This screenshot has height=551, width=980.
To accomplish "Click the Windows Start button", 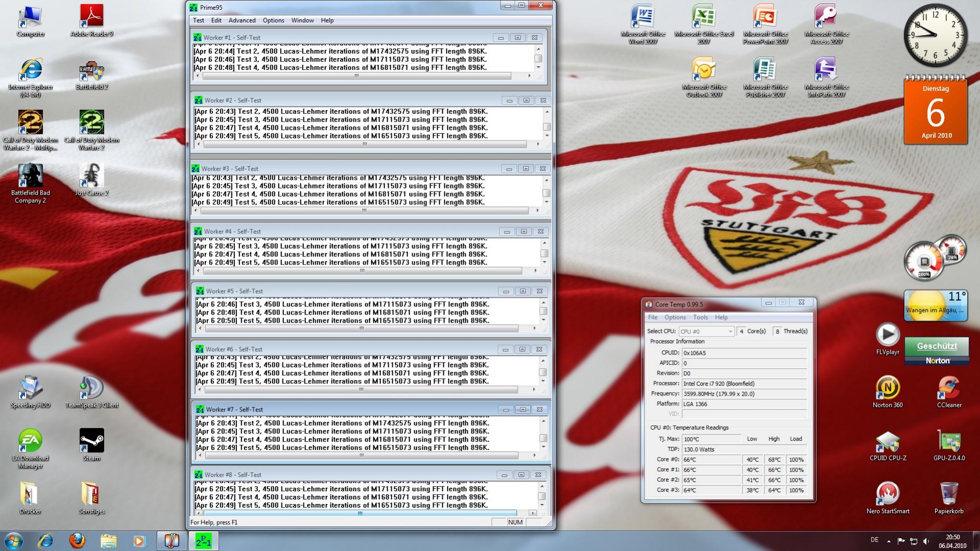I will point(14,541).
